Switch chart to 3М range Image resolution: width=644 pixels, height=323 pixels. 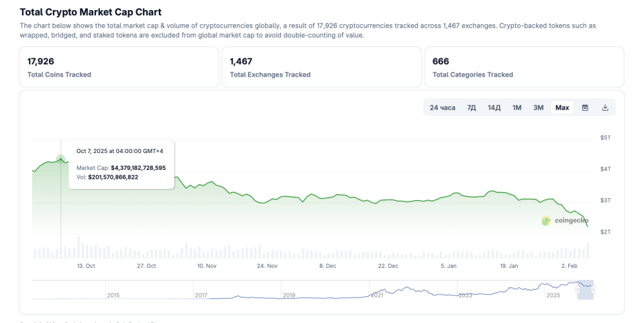tap(538, 107)
